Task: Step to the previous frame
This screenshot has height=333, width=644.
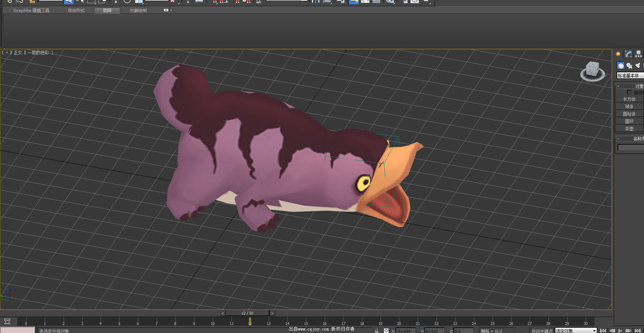Action: pos(612,331)
